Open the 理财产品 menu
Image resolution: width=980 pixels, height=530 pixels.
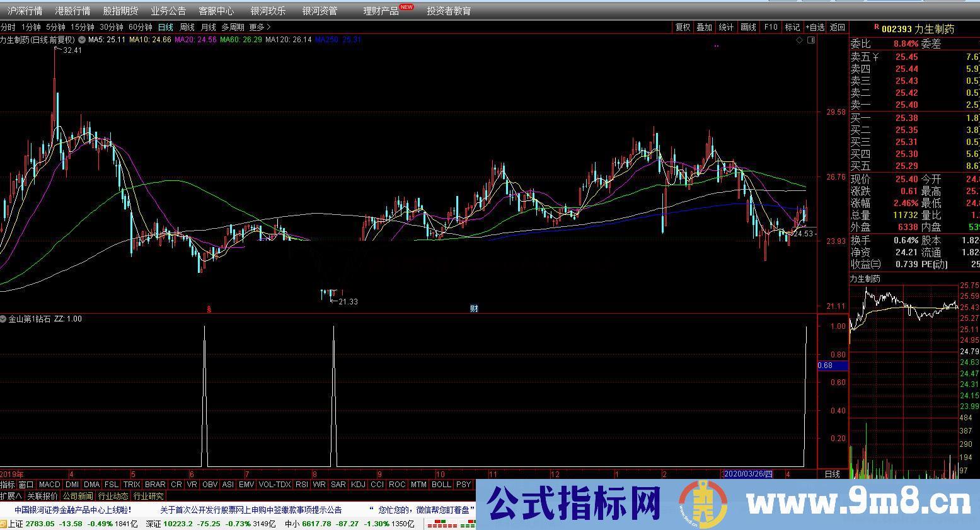tap(381, 11)
